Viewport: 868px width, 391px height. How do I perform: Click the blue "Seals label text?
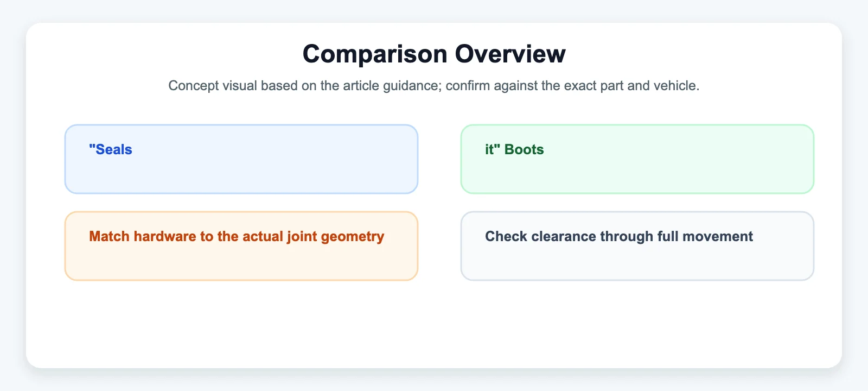click(x=111, y=149)
